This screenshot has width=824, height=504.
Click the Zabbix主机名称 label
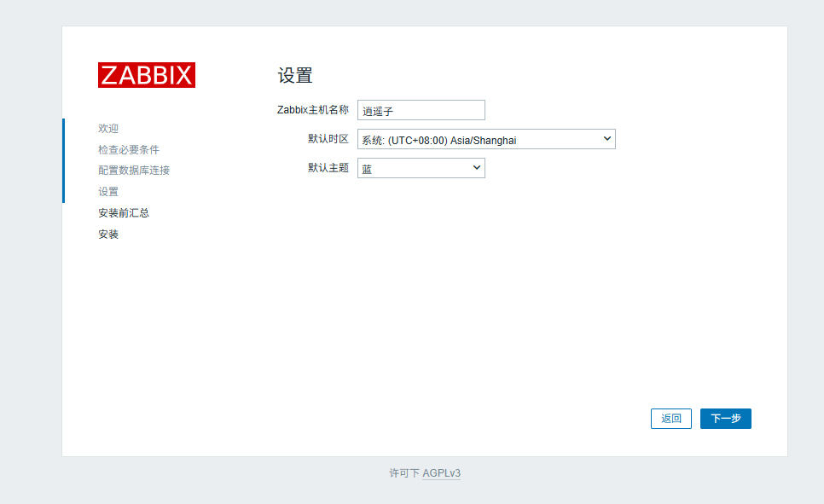(x=313, y=110)
